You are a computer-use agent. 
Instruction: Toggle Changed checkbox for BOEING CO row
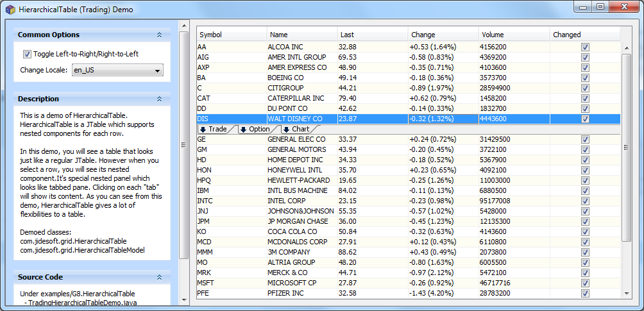(x=585, y=78)
